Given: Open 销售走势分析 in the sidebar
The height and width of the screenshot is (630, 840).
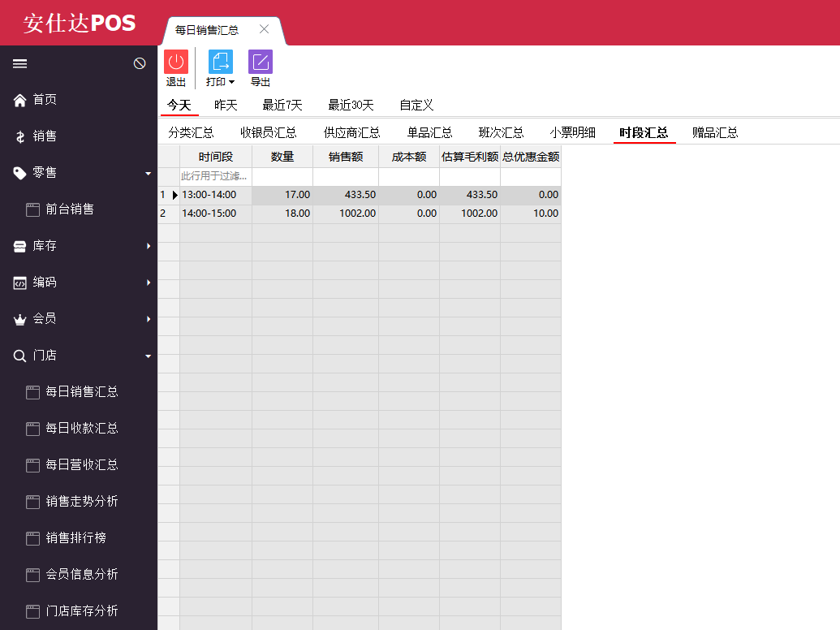Looking at the screenshot, I should pyautogui.click(x=81, y=502).
